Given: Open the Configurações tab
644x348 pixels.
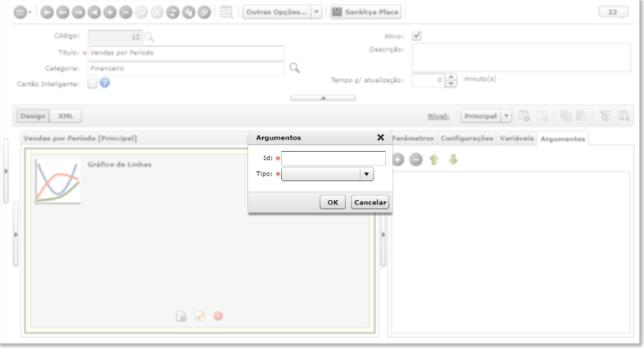Looking at the screenshot, I should [467, 138].
